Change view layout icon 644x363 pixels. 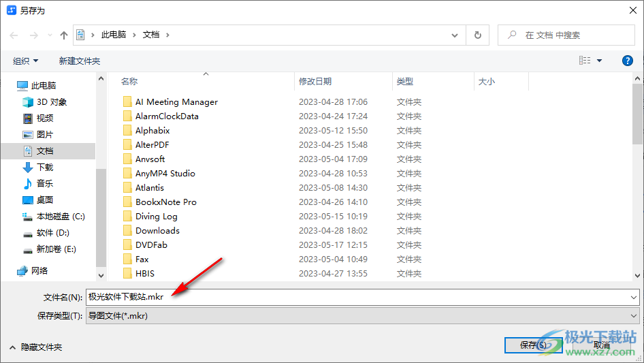pos(585,61)
